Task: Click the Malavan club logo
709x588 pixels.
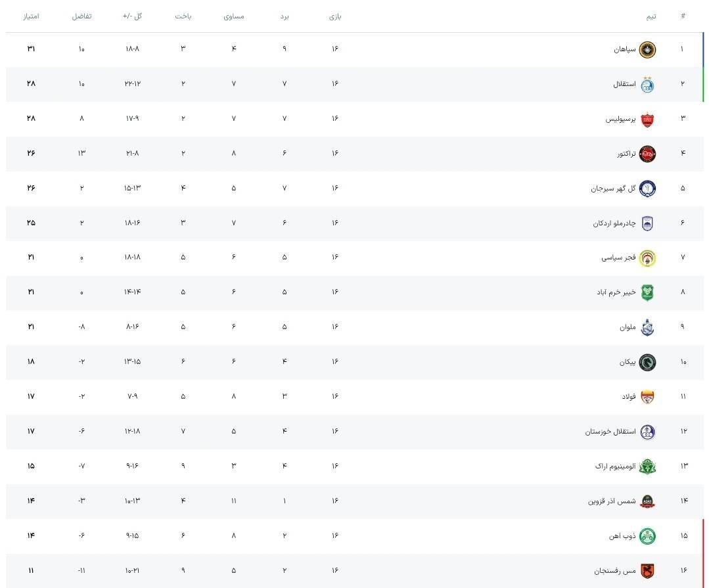Action: tap(647, 327)
